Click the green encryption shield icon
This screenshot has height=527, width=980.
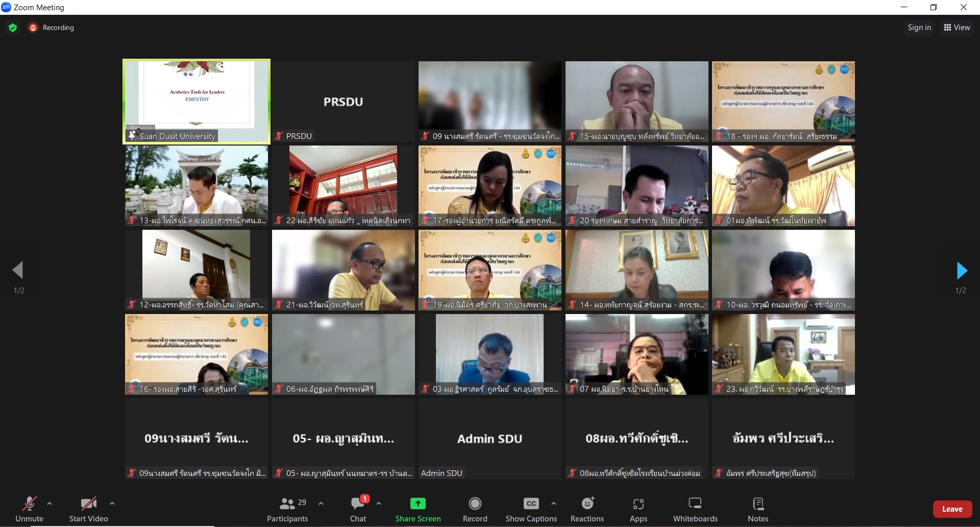tap(13, 28)
